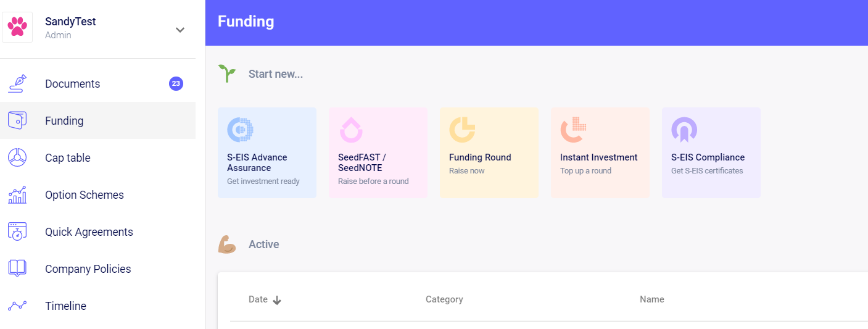
Task: Click the Funding wallet icon
Action: pos(17,120)
